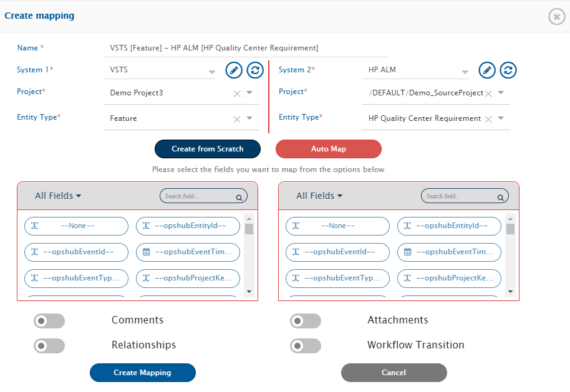Click the Create Mapping button
The image size is (570, 392).
pyautogui.click(x=143, y=373)
